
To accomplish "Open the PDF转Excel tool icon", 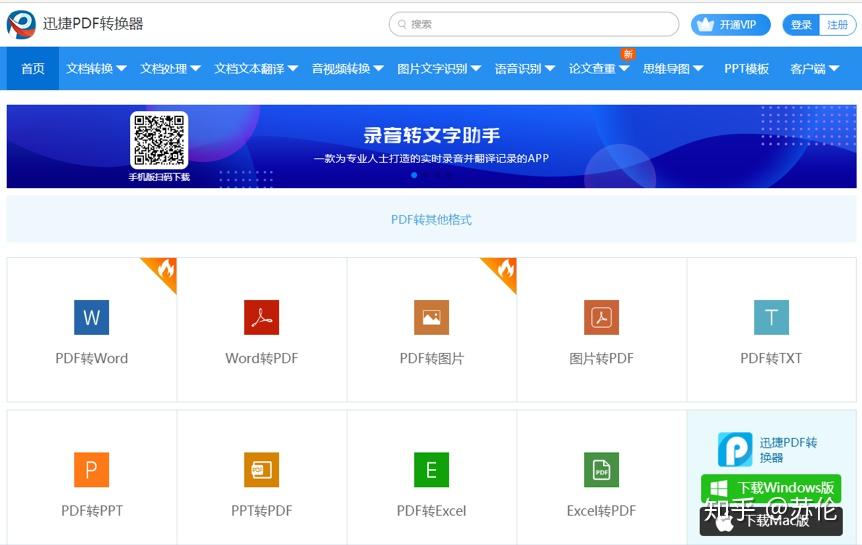I will 432,470.
